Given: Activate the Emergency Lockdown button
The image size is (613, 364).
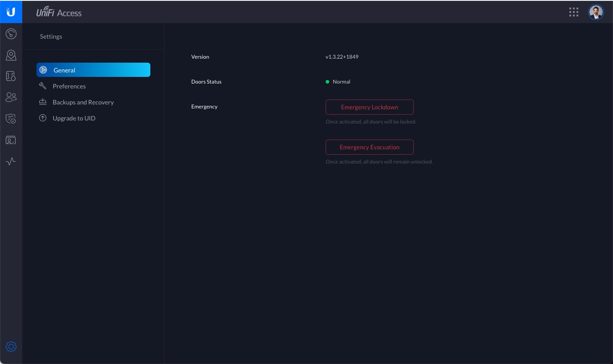Looking at the screenshot, I should [x=370, y=107].
